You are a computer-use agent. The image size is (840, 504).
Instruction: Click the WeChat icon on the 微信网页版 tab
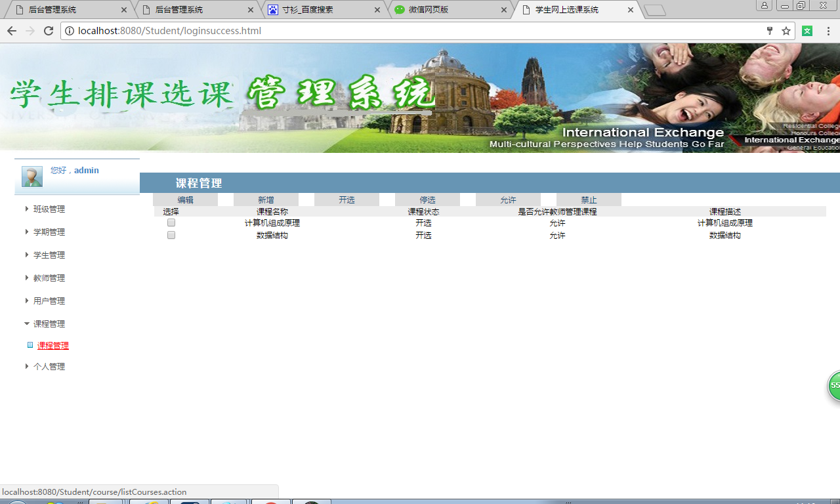point(399,10)
